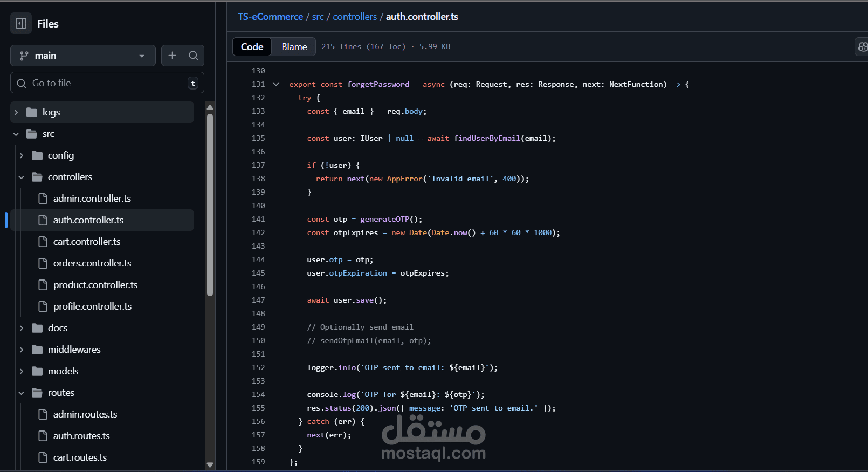The width and height of the screenshot is (868, 472).
Task: Expand the logs folder chevron
Action: (x=16, y=112)
